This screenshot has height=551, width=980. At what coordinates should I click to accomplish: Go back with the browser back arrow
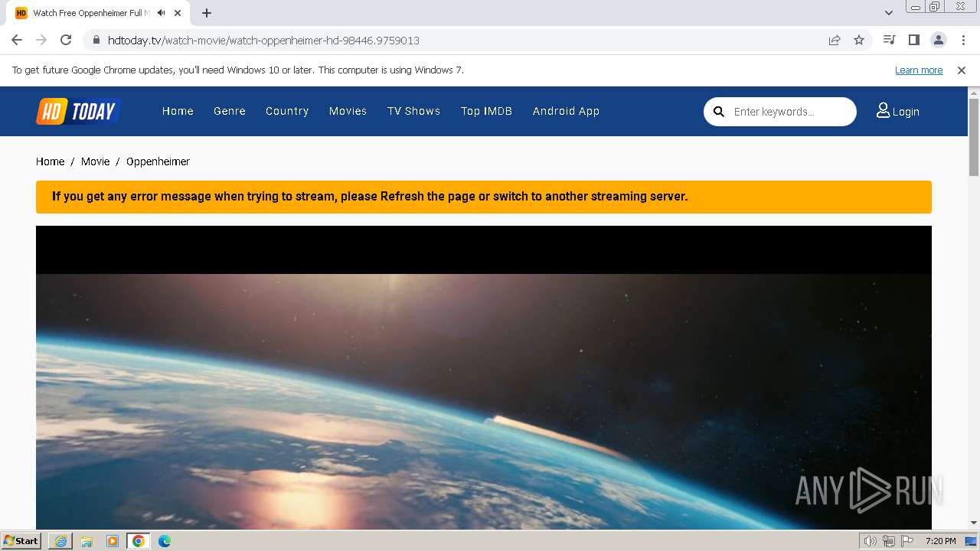[17, 40]
